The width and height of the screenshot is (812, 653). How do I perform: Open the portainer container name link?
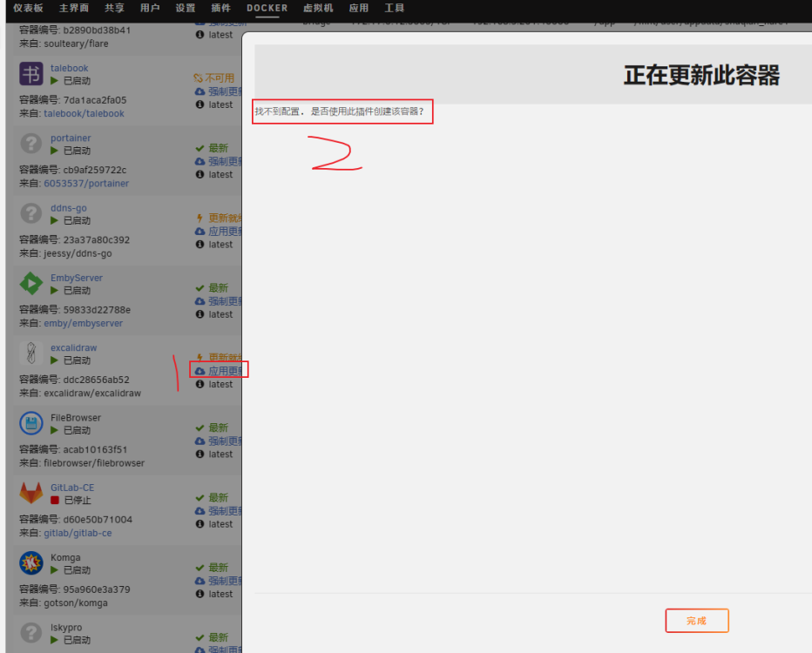pos(71,138)
